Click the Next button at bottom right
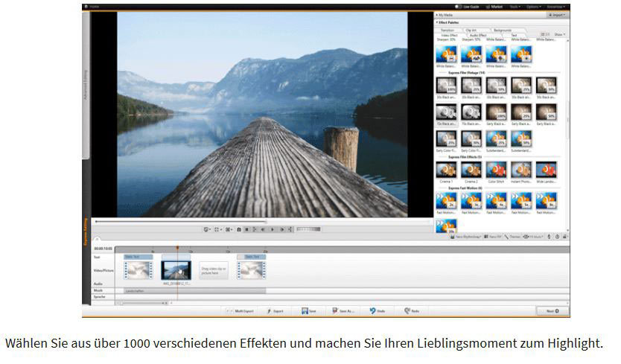This screenshot has width=621, height=364. [x=552, y=311]
